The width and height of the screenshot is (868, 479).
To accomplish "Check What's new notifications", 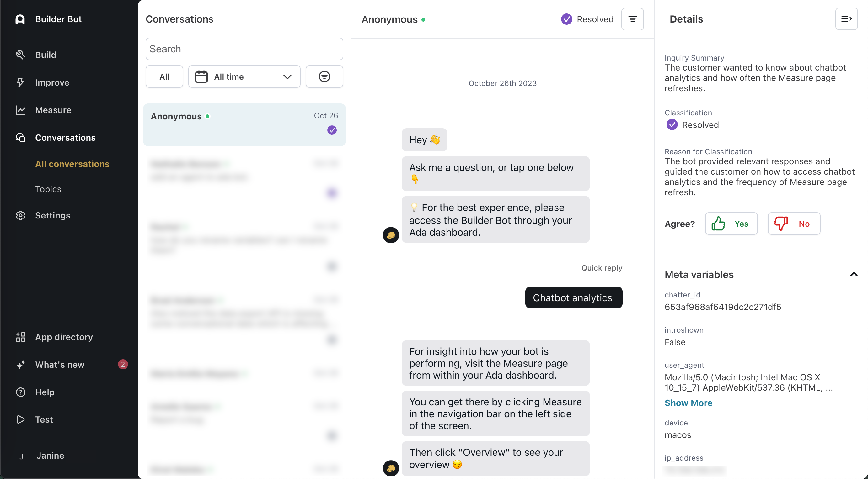I will (59, 364).
